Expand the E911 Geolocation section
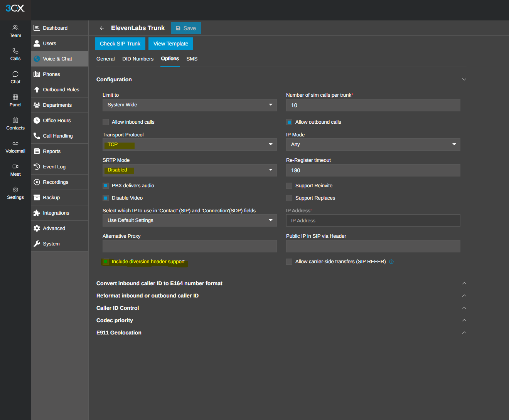 click(464, 333)
